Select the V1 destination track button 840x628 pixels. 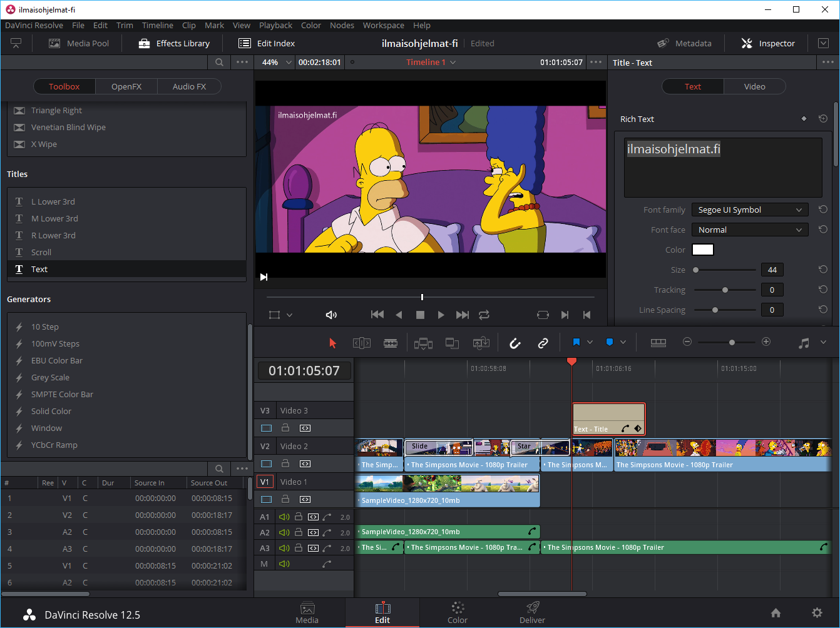[265, 482]
